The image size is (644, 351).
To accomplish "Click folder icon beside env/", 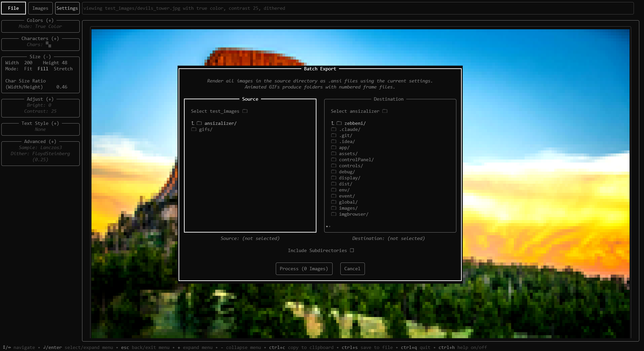I will click(x=334, y=190).
